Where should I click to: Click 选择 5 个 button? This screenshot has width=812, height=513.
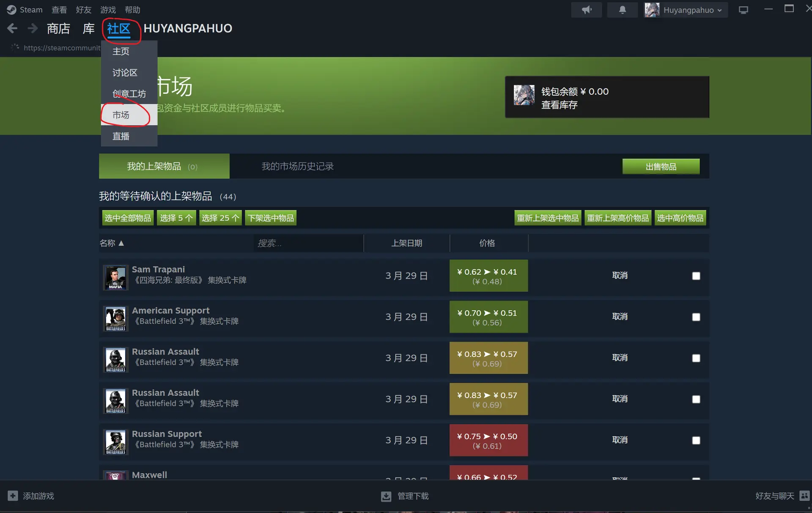tap(176, 218)
